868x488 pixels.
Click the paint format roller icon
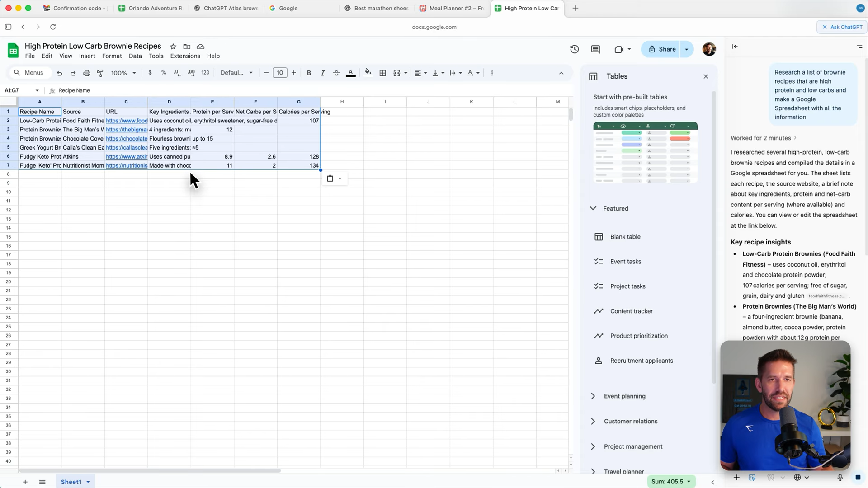[x=100, y=73]
